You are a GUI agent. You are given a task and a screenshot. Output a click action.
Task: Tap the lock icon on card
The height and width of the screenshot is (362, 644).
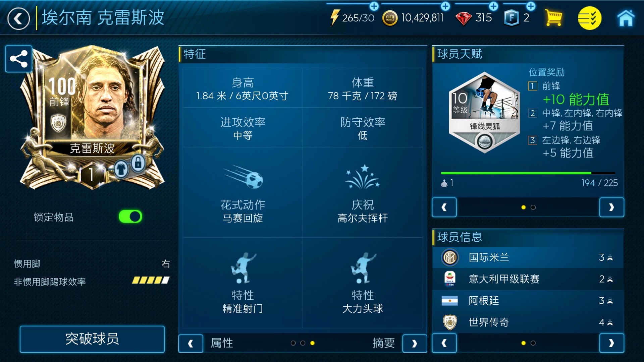tap(138, 163)
